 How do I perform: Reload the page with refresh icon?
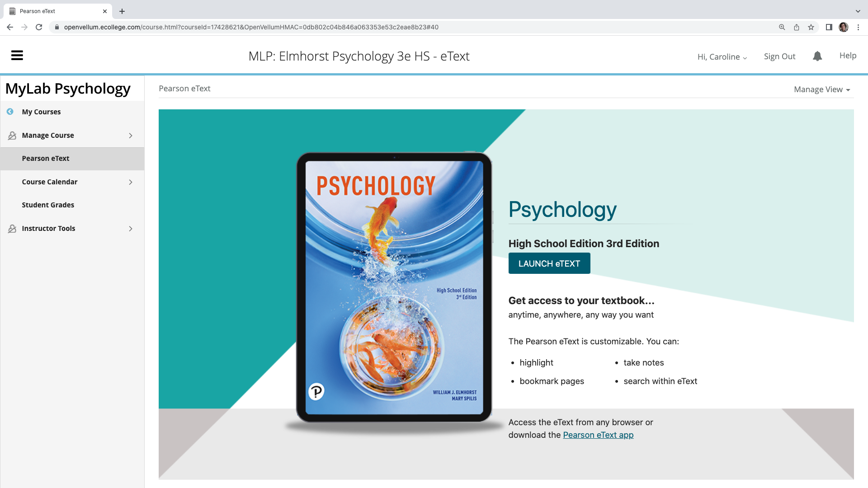[39, 27]
